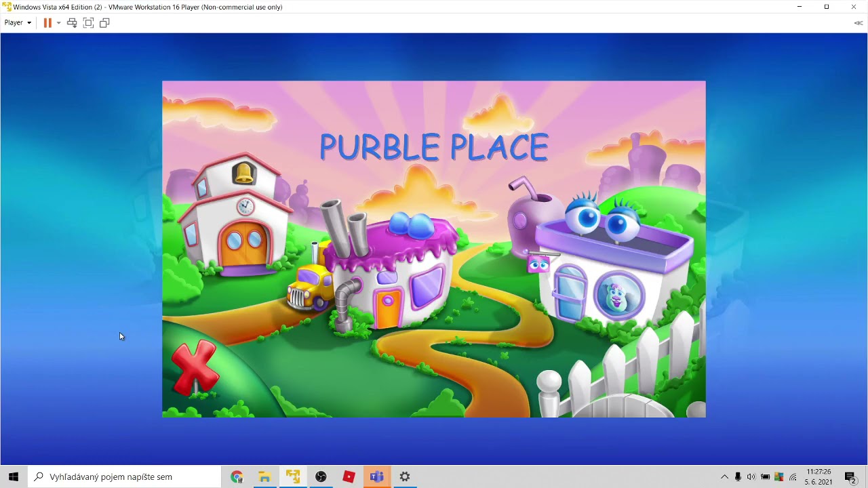This screenshot has height=488, width=868.
Task: Open the clock showing 11:27:26
Action: 818,476
